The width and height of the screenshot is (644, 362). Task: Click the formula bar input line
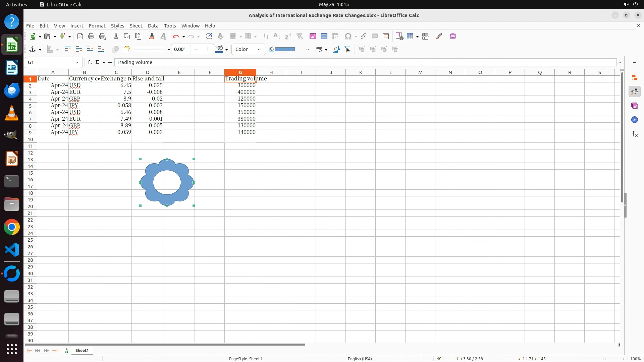point(366,62)
